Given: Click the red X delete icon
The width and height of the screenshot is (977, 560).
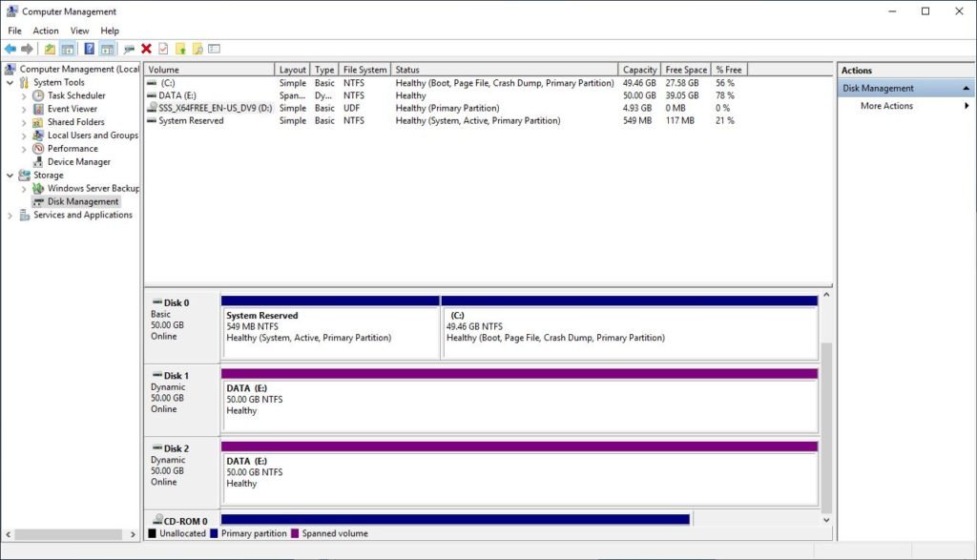Looking at the screenshot, I should [x=146, y=49].
